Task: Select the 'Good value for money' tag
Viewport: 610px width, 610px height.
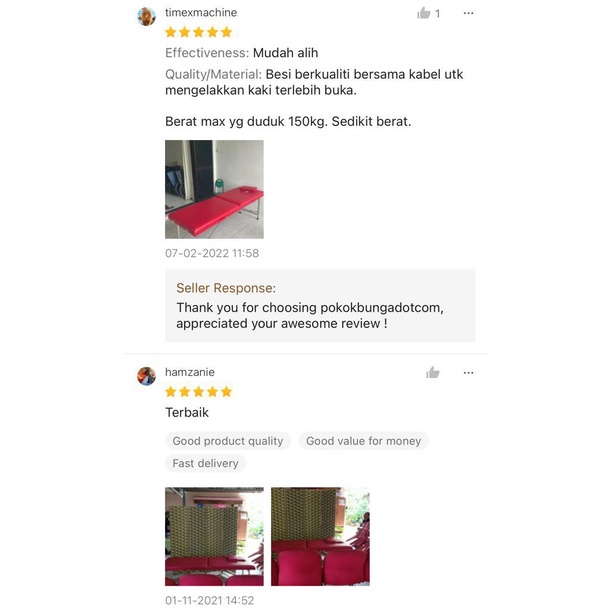Action: [363, 441]
